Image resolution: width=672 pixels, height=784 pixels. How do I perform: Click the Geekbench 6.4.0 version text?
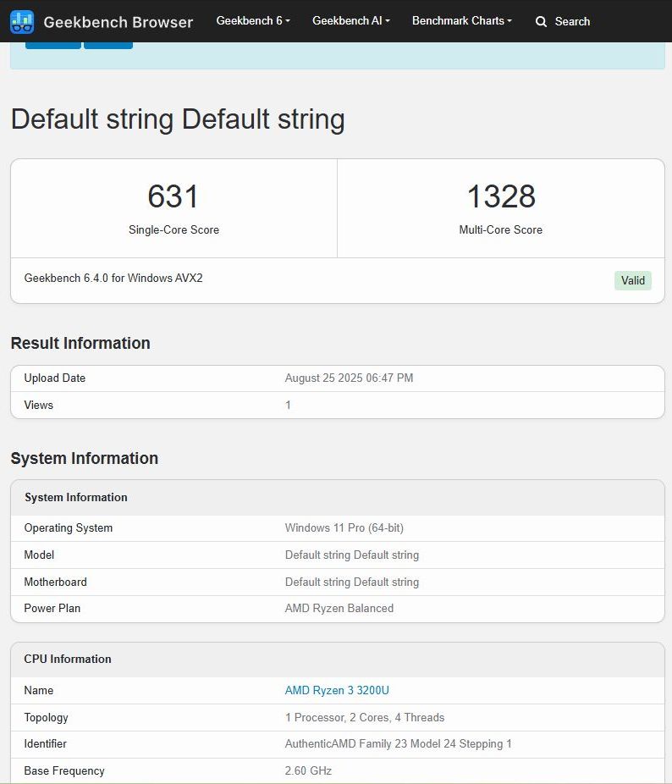[x=113, y=278]
